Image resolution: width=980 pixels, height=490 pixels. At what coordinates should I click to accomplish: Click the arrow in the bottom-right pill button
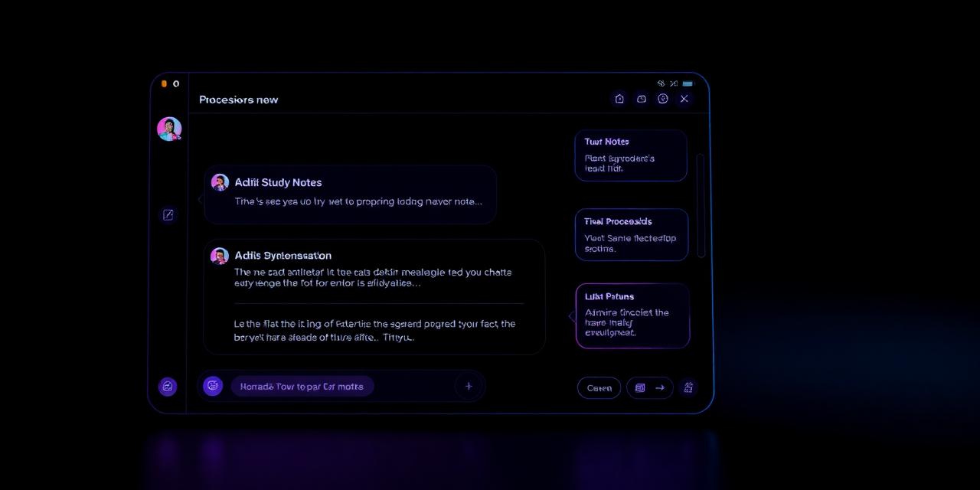click(660, 388)
